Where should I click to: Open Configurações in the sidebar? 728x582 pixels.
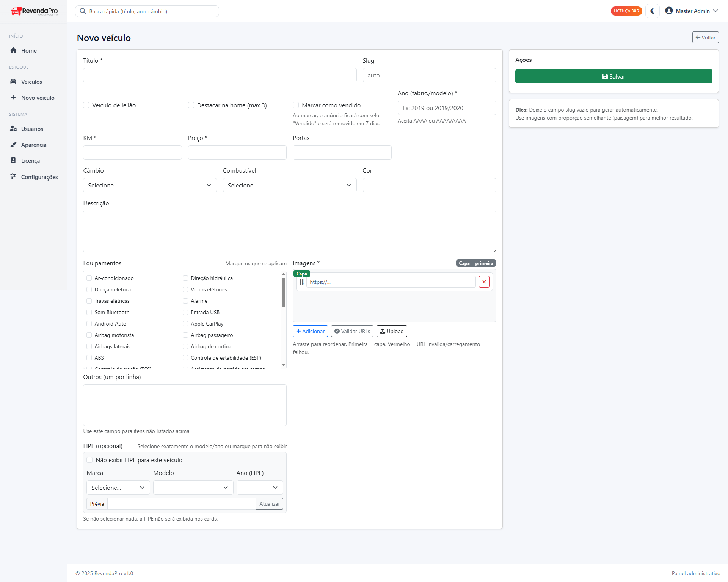point(39,177)
